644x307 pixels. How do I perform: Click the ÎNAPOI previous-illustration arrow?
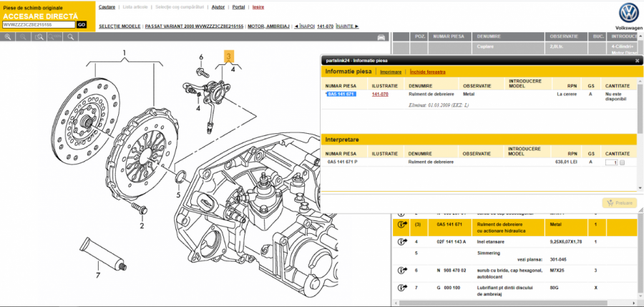(305, 26)
